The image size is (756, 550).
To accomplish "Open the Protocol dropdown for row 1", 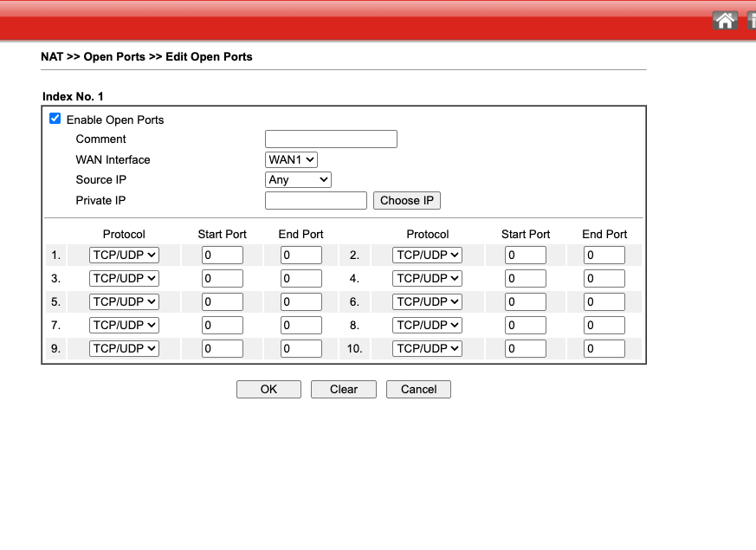I will [x=125, y=255].
